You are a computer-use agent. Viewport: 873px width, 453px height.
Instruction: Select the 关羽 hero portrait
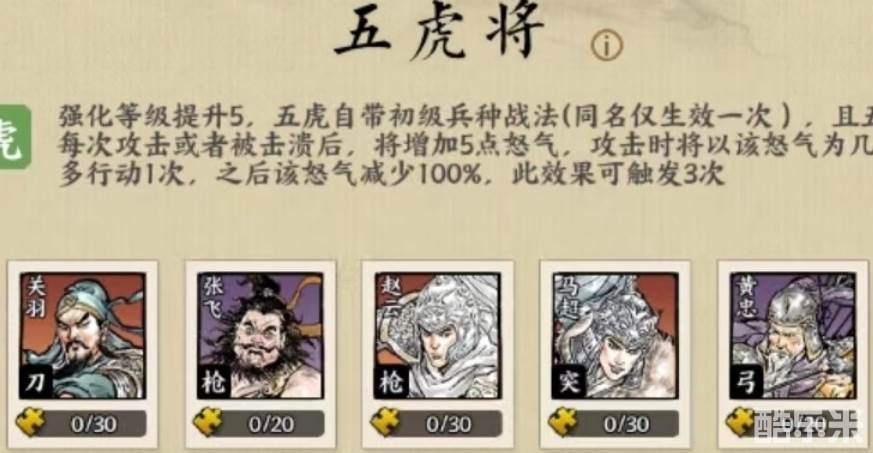[x=82, y=335]
